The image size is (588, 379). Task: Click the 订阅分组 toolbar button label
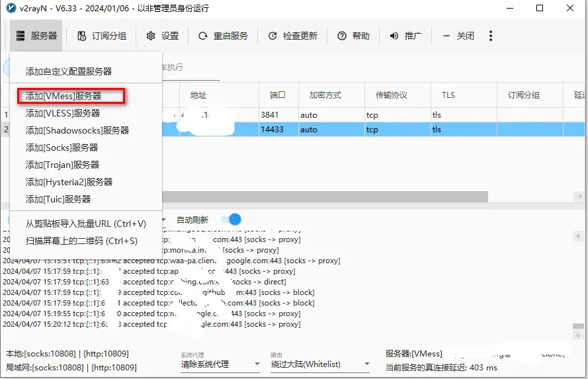tap(109, 36)
